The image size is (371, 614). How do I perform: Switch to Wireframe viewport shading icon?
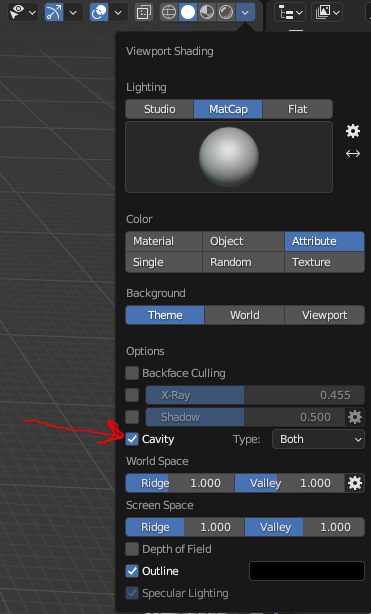click(169, 13)
